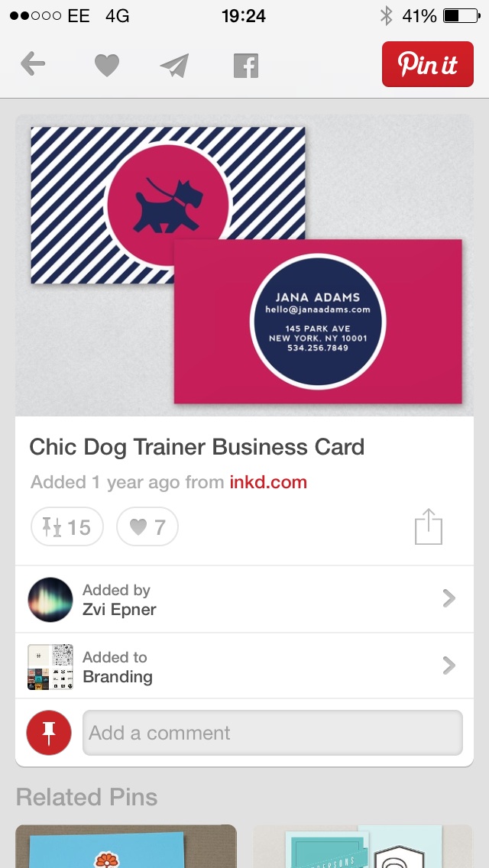
Task: Focus the Add a comment field
Action: pos(273,732)
